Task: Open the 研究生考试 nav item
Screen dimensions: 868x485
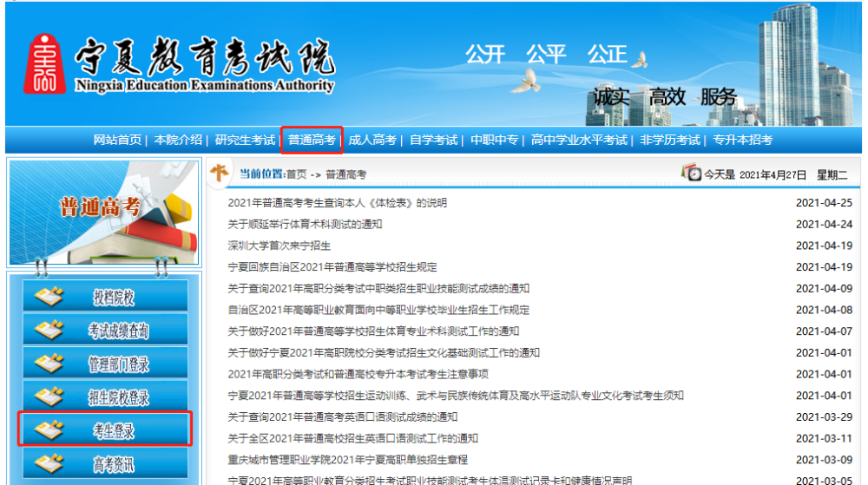Action: [x=245, y=140]
